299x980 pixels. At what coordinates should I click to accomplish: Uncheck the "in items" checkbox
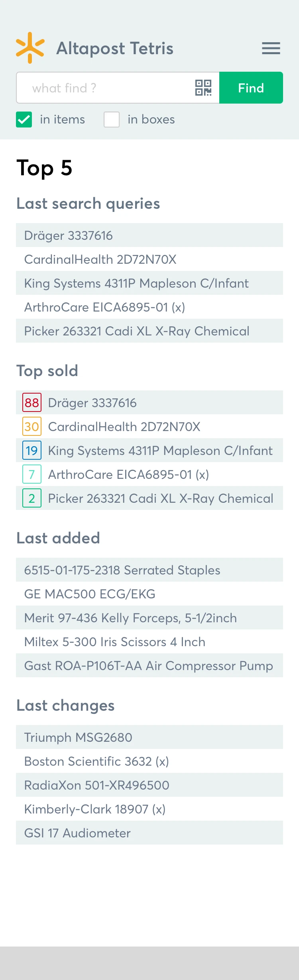point(24,120)
